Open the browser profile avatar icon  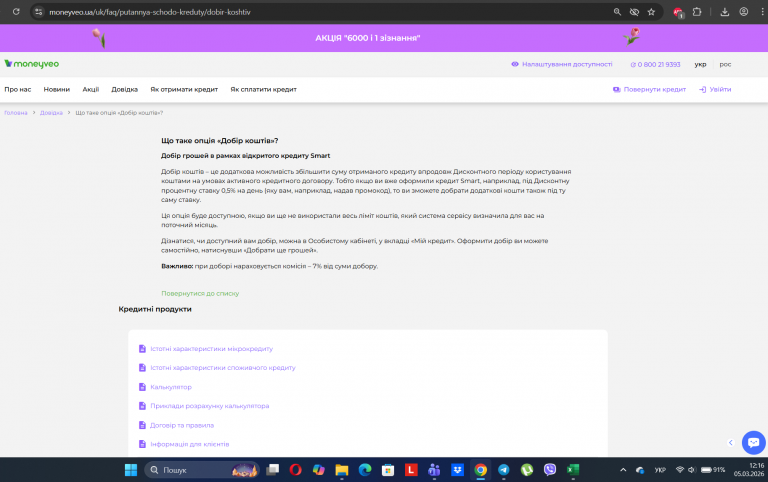pyautogui.click(x=744, y=12)
